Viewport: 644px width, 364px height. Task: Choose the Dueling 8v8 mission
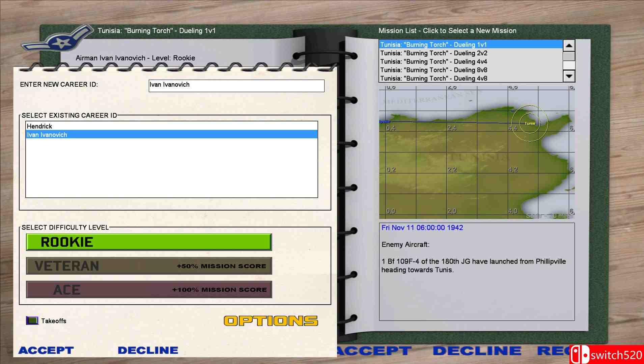tap(433, 70)
